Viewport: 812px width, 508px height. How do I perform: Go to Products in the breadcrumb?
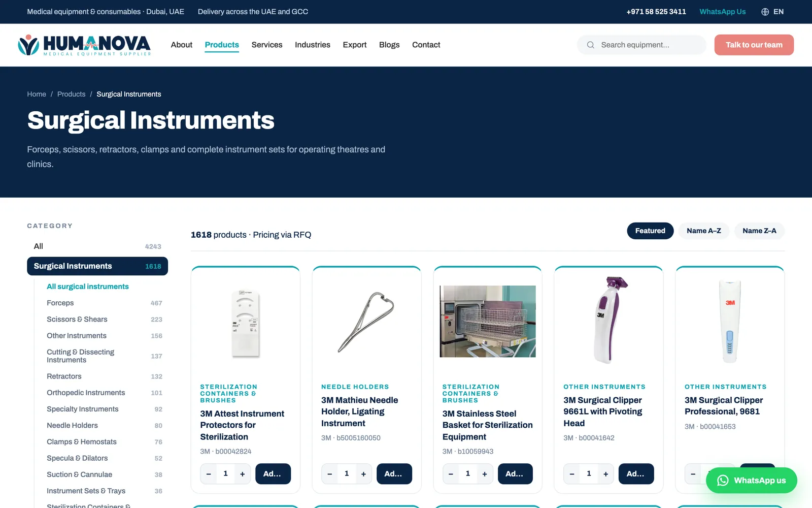click(72, 94)
